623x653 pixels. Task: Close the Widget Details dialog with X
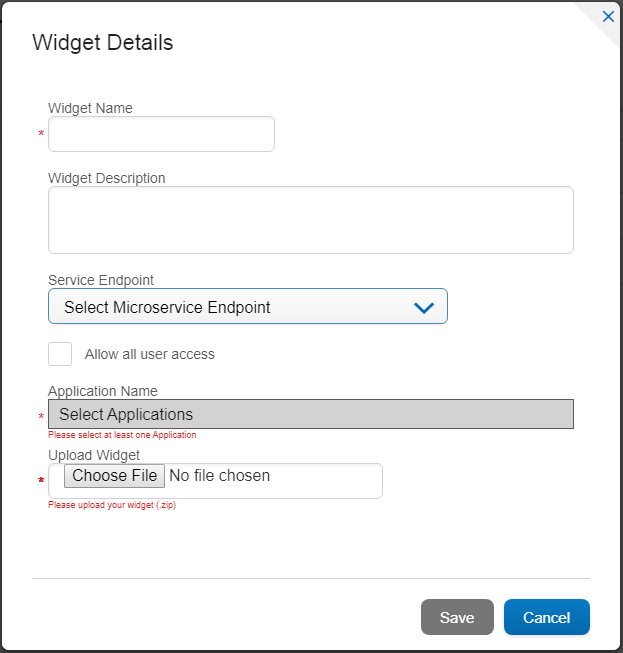[608, 17]
